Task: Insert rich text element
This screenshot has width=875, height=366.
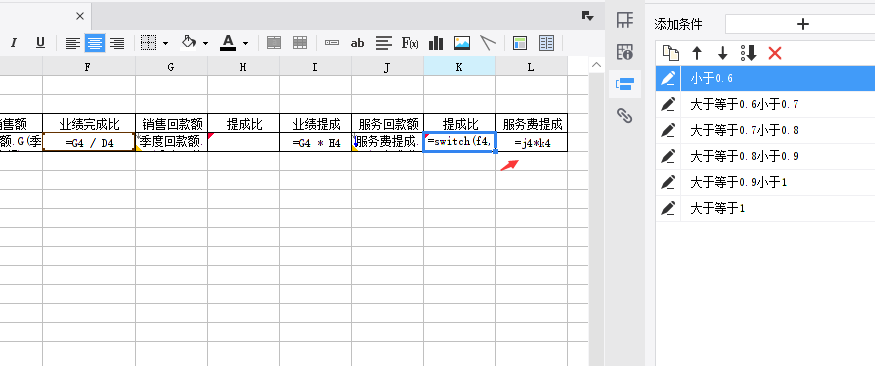Action: (x=383, y=43)
